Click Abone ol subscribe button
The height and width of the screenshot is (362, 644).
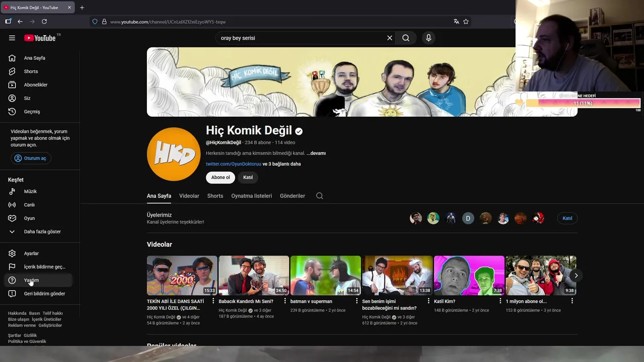(220, 177)
